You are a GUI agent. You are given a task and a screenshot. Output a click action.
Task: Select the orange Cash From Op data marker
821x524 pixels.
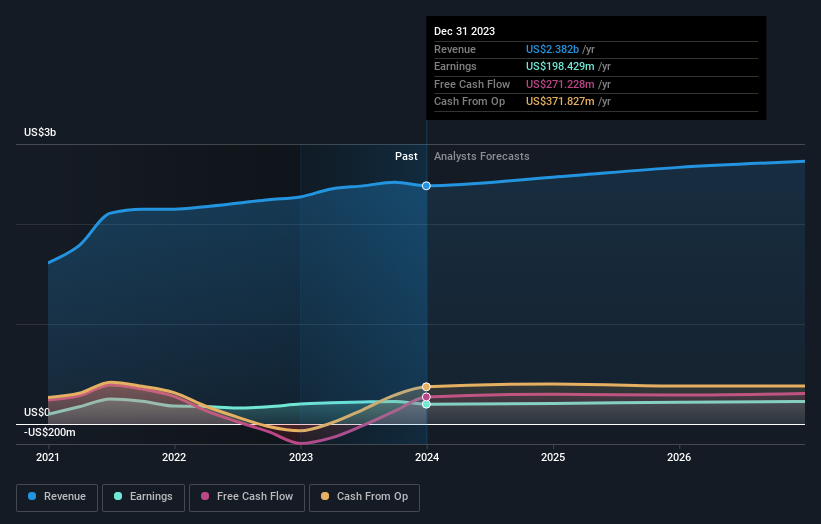pyautogui.click(x=426, y=387)
